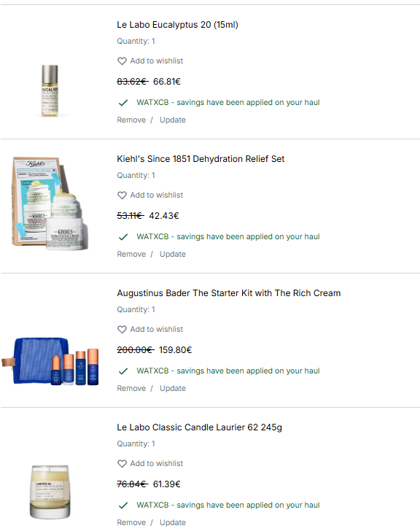
Task: Open Le Labo Candle Laurier 62 image
Action: [x=50, y=492]
